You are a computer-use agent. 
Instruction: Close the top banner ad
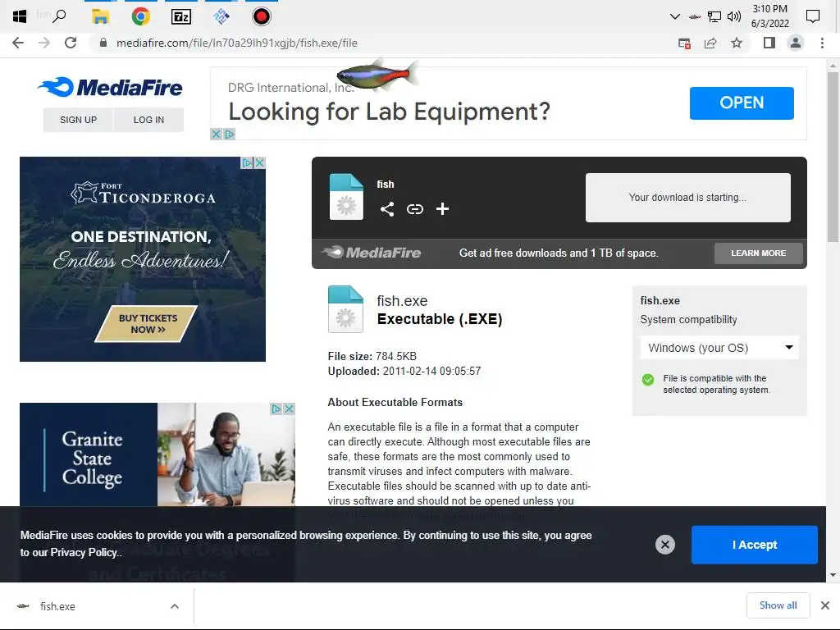(216, 134)
